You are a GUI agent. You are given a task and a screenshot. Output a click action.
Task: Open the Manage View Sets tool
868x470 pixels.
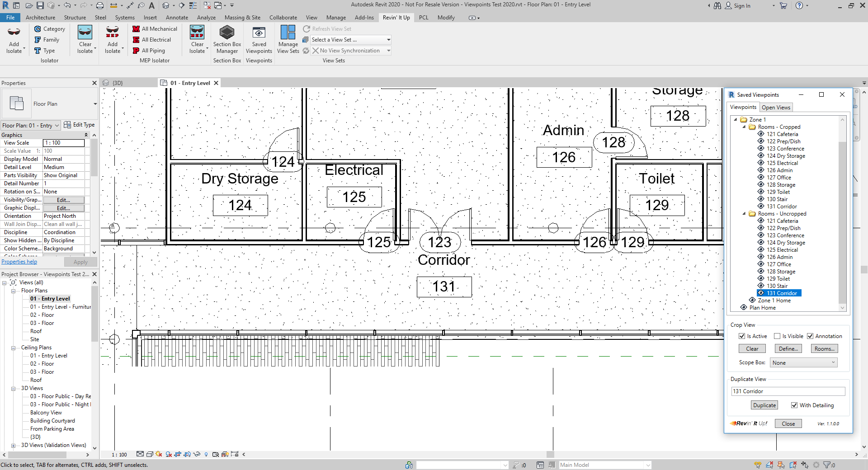pyautogui.click(x=288, y=40)
